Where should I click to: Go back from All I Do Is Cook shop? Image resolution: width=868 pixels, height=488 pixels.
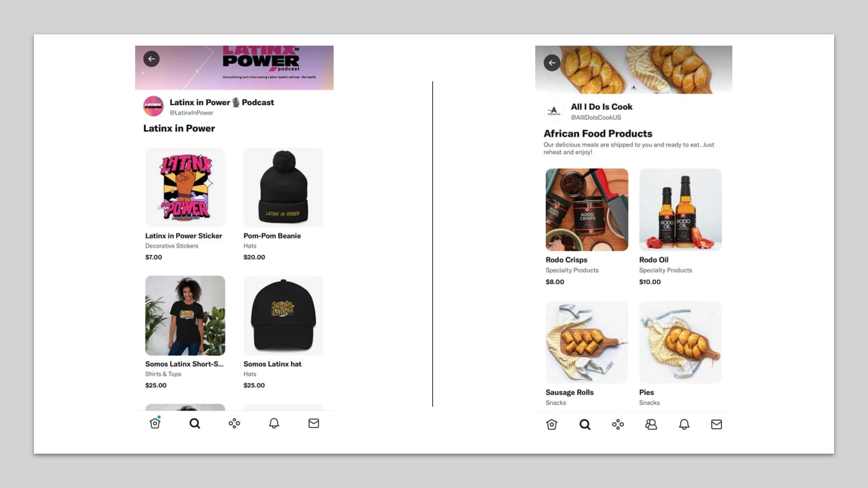[x=552, y=63]
